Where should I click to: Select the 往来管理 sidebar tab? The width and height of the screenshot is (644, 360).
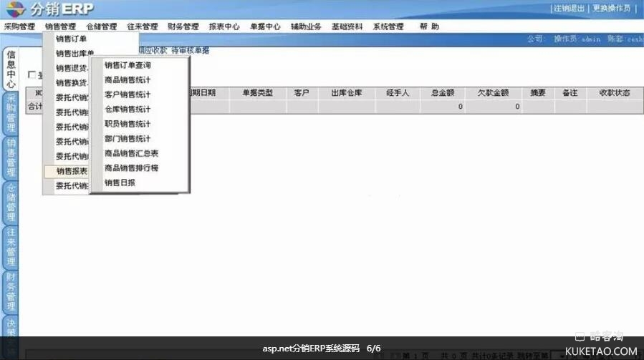(11, 247)
